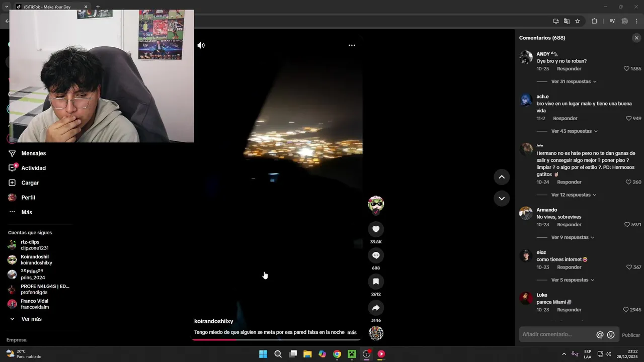Open the creator avatar above the like button

(x=376, y=204)
